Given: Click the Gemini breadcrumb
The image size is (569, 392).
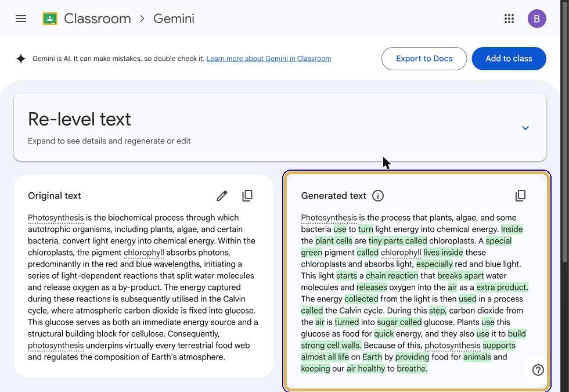Looking at the screenshot, I should click(174, 19).
